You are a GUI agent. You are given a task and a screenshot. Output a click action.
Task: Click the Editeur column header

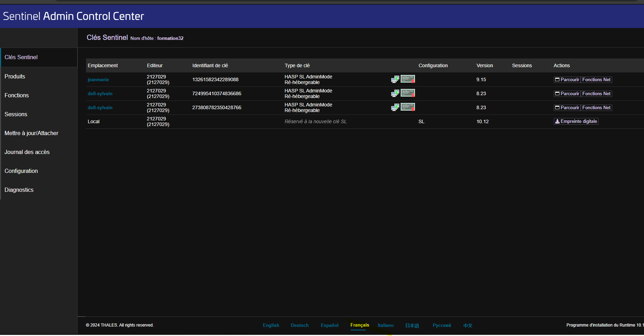pyautogui.click(x=155, y=65)
